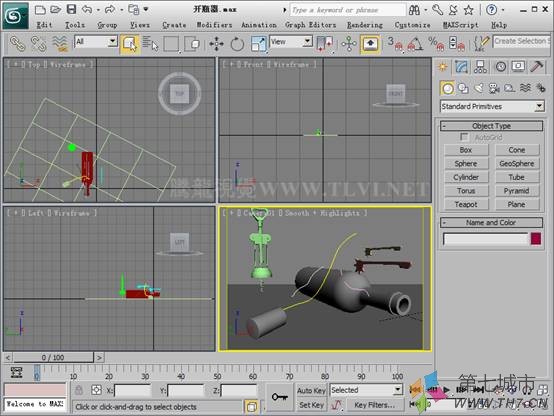Open Create Selection Set field
Viewport: 554px width, 416px height.
point(521,41)
